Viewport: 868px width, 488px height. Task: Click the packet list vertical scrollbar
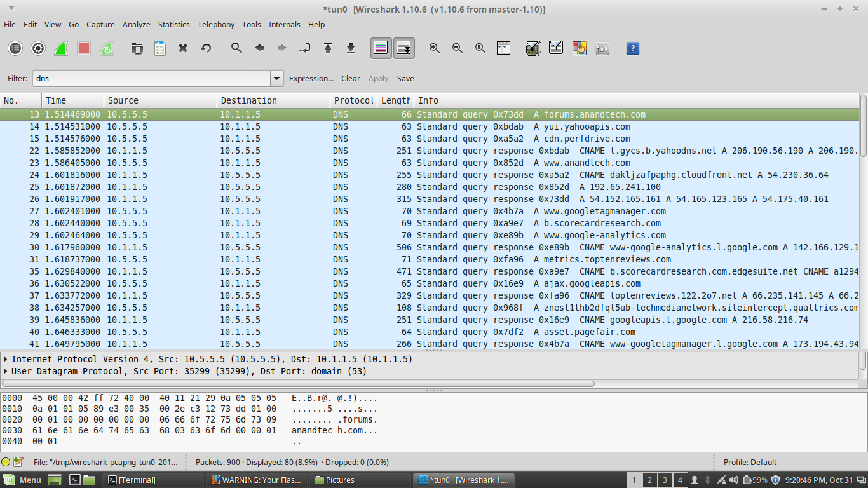864,127
